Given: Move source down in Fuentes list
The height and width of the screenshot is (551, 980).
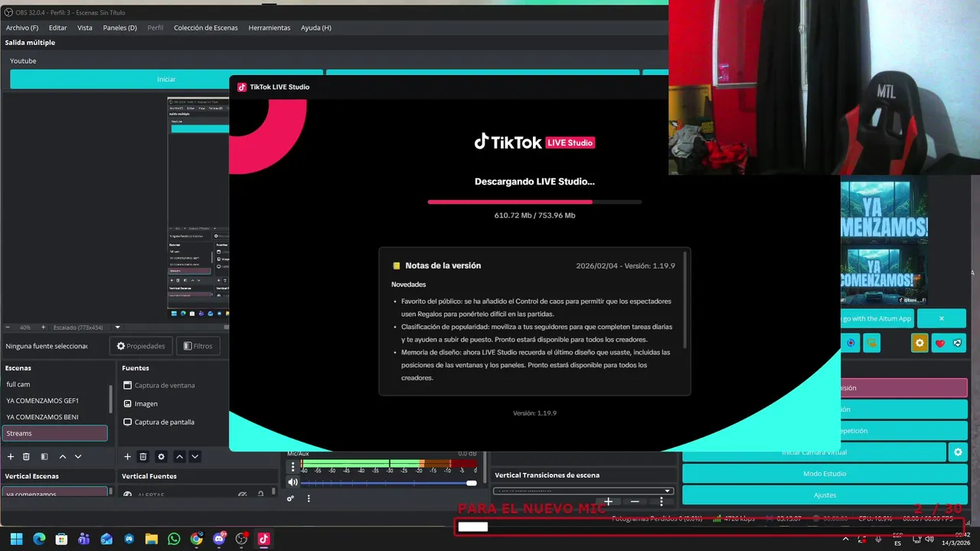Looking at the screenshot, I should click(195, 457).
